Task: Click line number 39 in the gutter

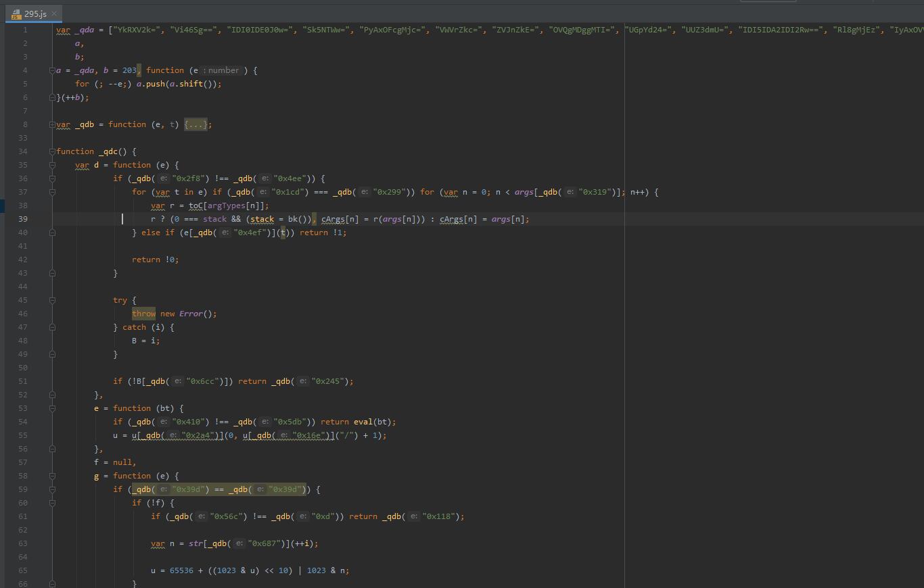Action: (x=23, y=219)
